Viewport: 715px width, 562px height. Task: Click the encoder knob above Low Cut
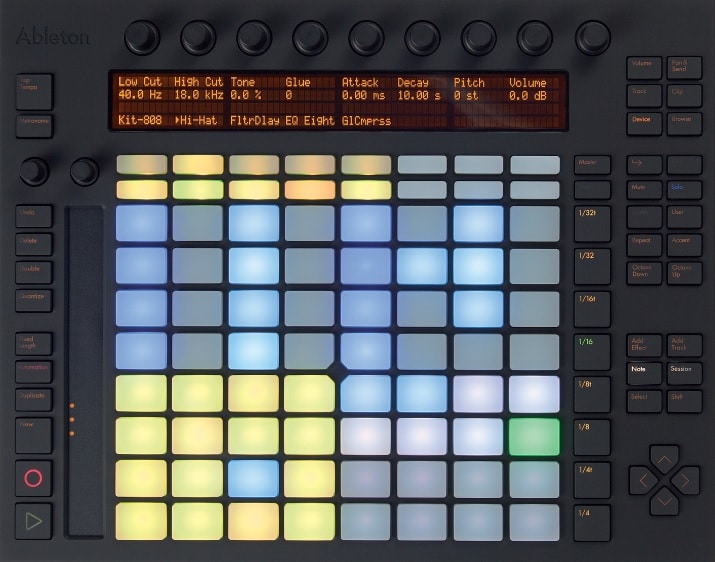click(x=142, y=37)
